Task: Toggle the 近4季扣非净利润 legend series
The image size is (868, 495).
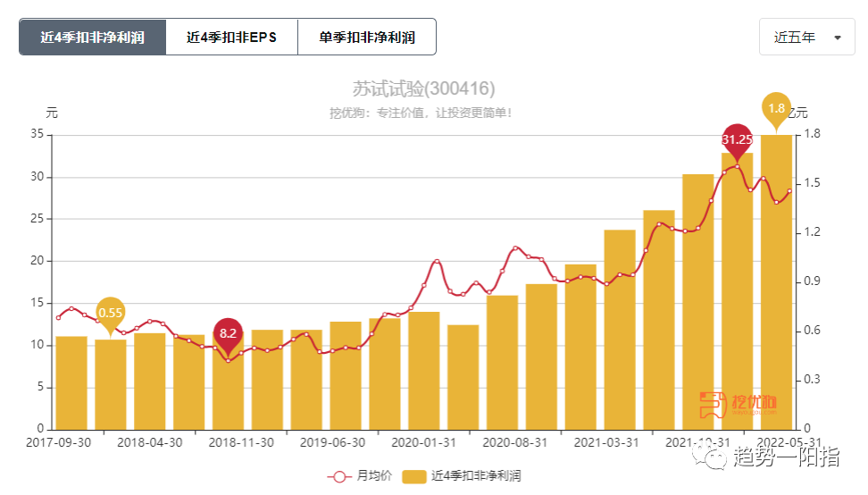Action: [x=462, y=475]
